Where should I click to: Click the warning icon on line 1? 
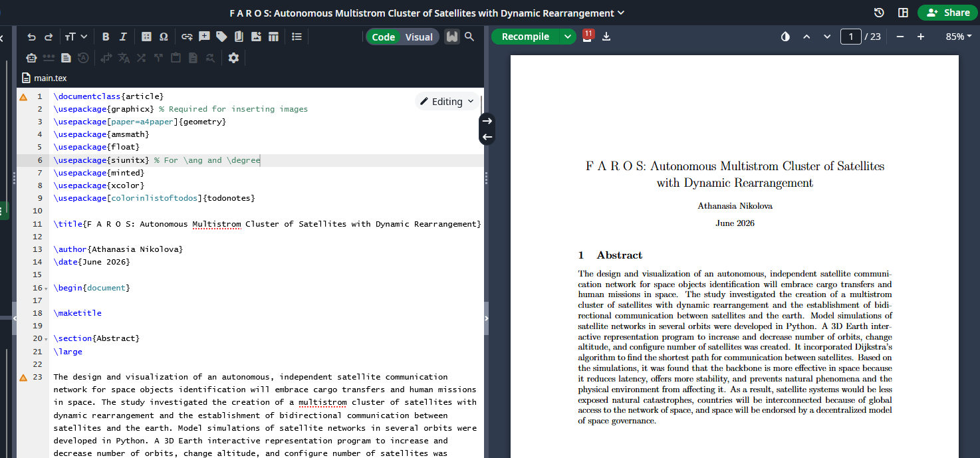tap(23, 97)
